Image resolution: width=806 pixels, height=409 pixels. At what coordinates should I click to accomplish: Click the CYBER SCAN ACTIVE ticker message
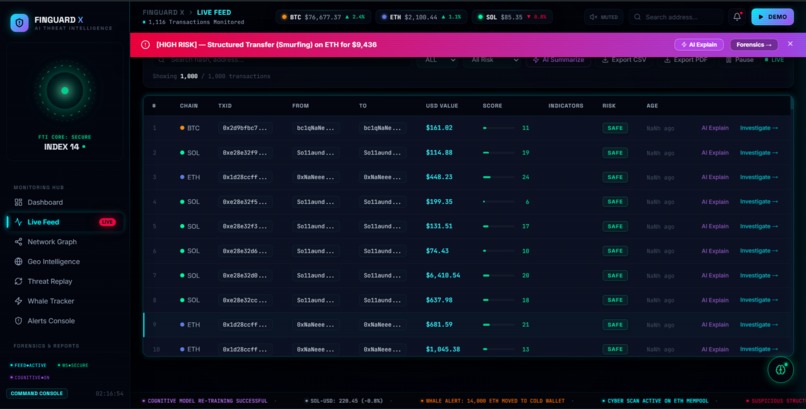click(655, 401)
